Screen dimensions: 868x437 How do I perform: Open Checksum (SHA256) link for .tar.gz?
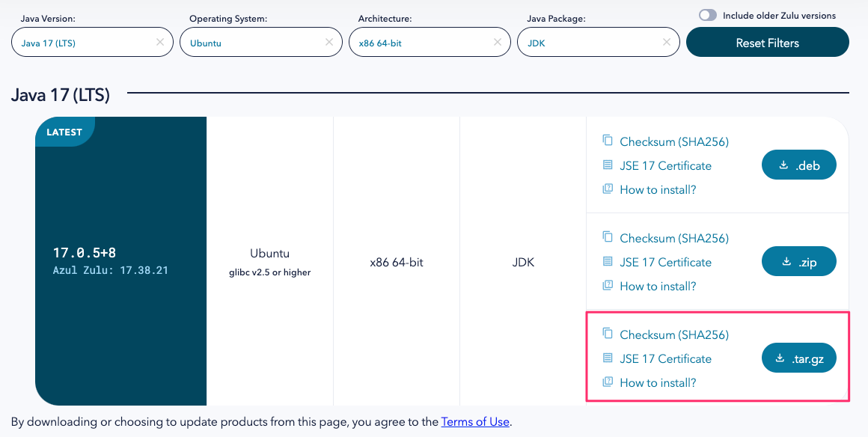click(674, 334)
